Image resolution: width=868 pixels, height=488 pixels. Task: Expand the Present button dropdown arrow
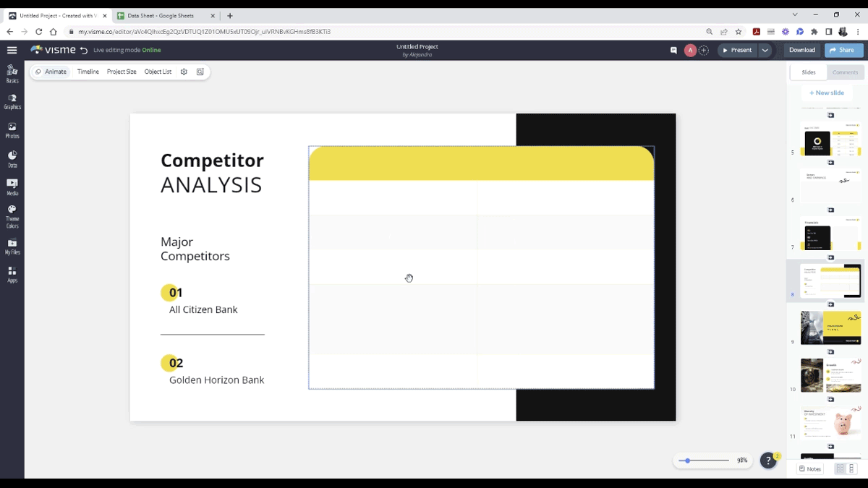tap(764, 51)
